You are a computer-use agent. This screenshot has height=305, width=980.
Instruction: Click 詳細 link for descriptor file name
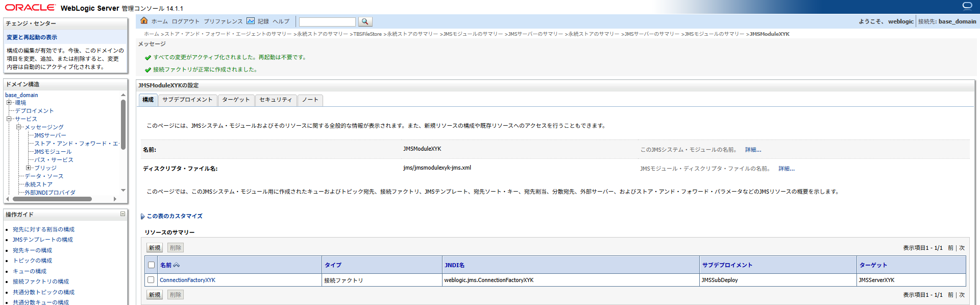tap(787, 169)
